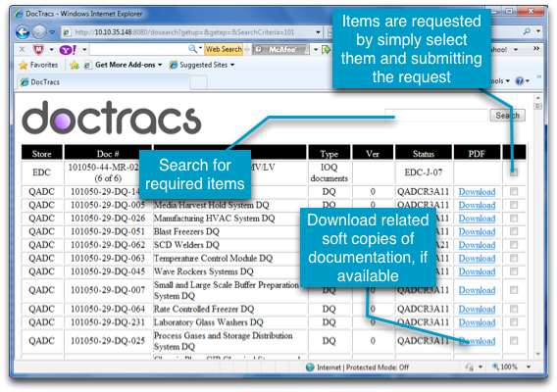Viewport: 557px width, 392px height.
Task: Download PDF for Media/Harvest Hold System DQ
Action: [x=477, y=205]
